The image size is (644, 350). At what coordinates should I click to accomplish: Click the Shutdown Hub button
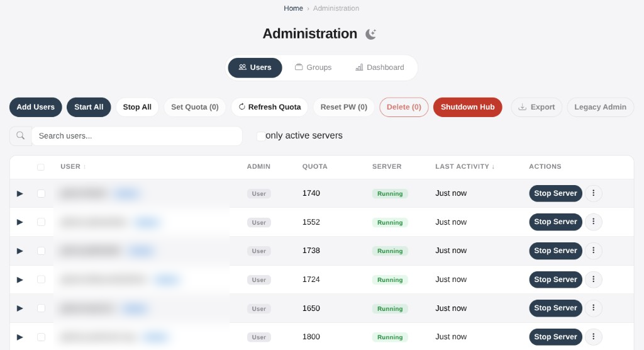point(468,107)
